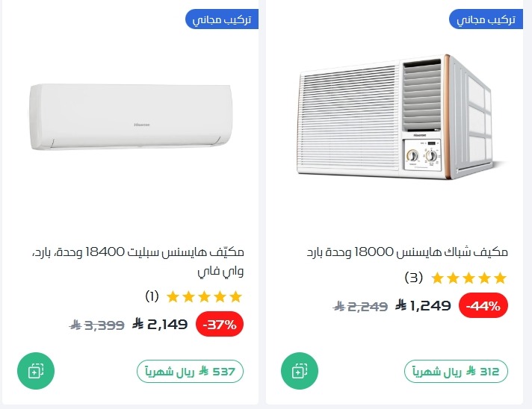Click تركيب مجاني badge on split AC
This screenshot has height=409, width=532.
click(222, 20)
